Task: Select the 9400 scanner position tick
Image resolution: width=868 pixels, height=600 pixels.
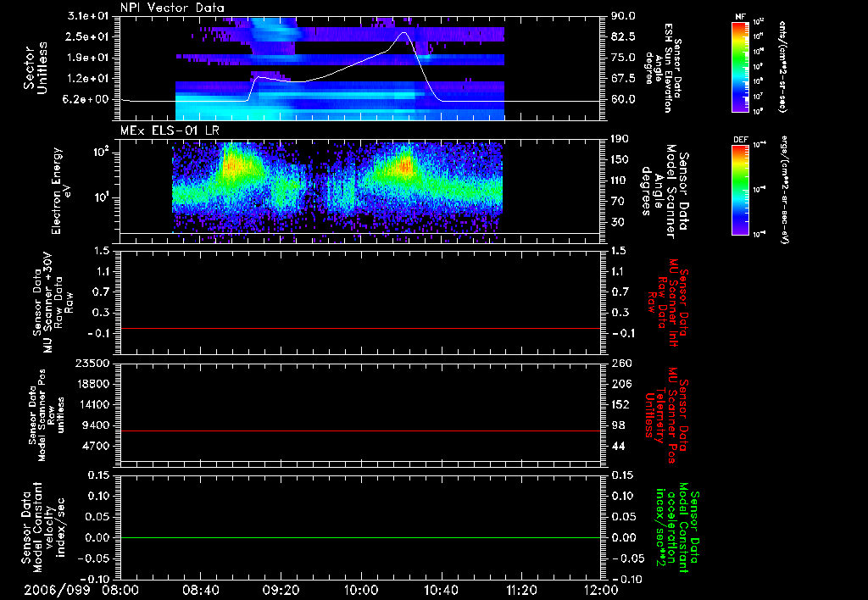Action: tap(96, 425)
